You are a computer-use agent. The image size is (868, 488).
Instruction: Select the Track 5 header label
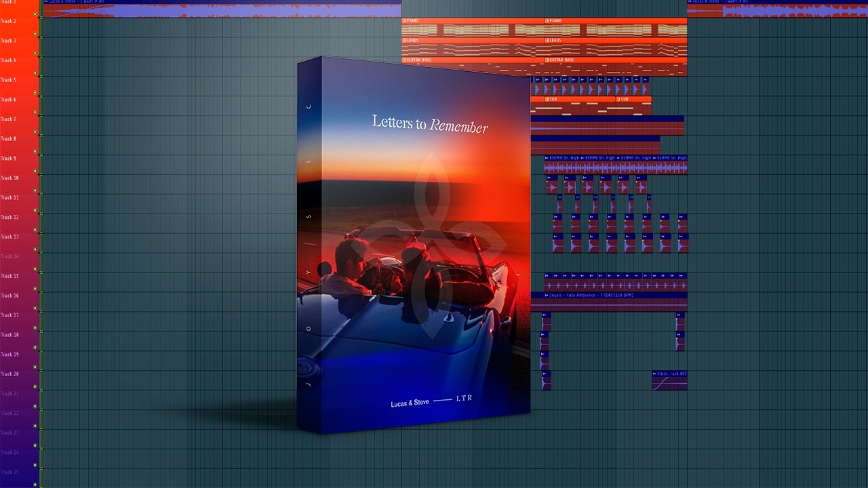click(8, 80)
